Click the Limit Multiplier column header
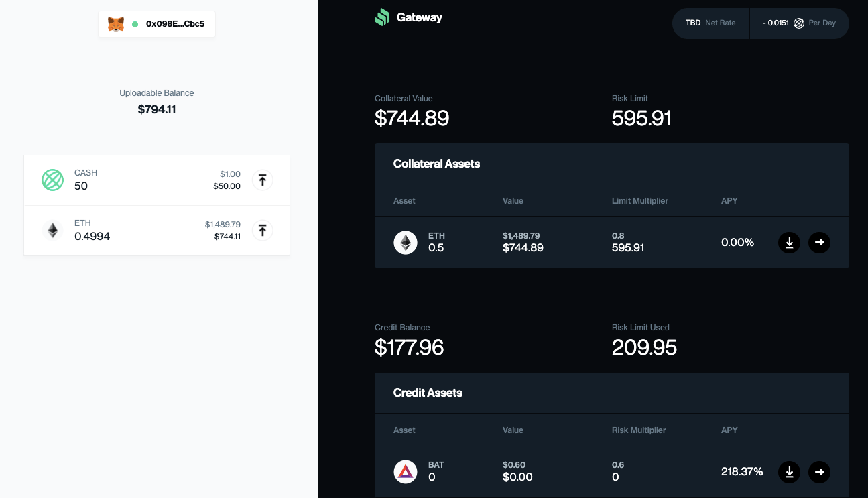Screen dimensions: 868x498 click(x=640, y=201)
